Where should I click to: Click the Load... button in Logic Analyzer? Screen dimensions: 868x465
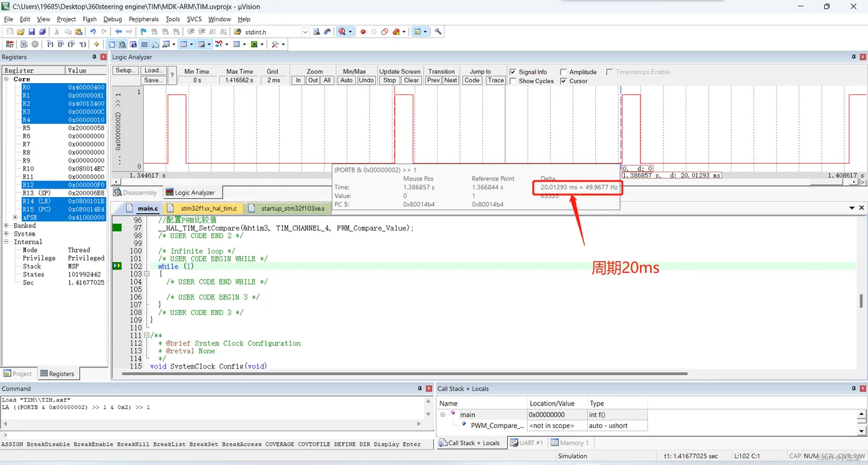(x=153, y=71)
